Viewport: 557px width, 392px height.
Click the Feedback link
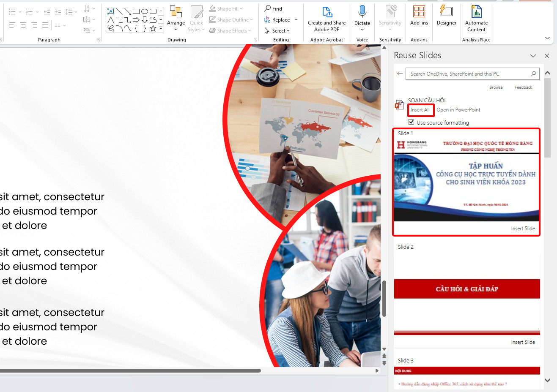[523, 87]
